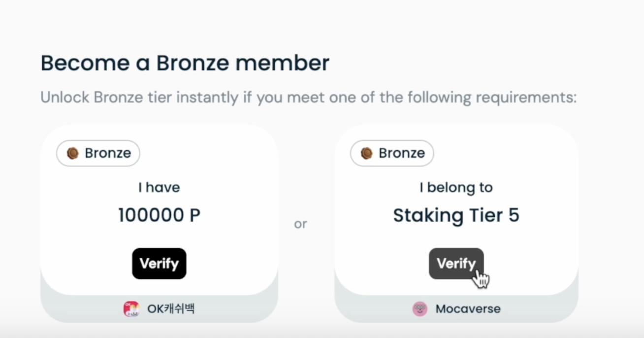This screenshot has height=338, width=644.
Task: Click the bronze medal icon in the right card
Action: click(367, 153)
